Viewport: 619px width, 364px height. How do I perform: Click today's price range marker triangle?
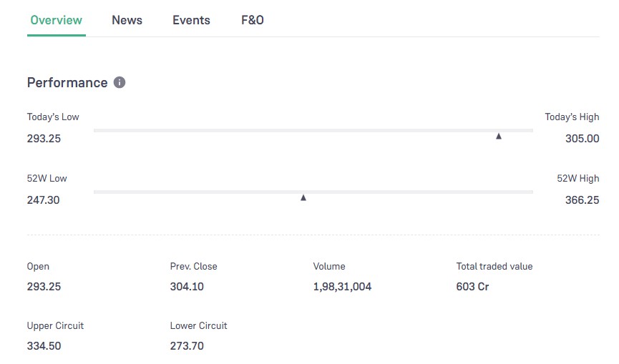[x=499, y=136]
